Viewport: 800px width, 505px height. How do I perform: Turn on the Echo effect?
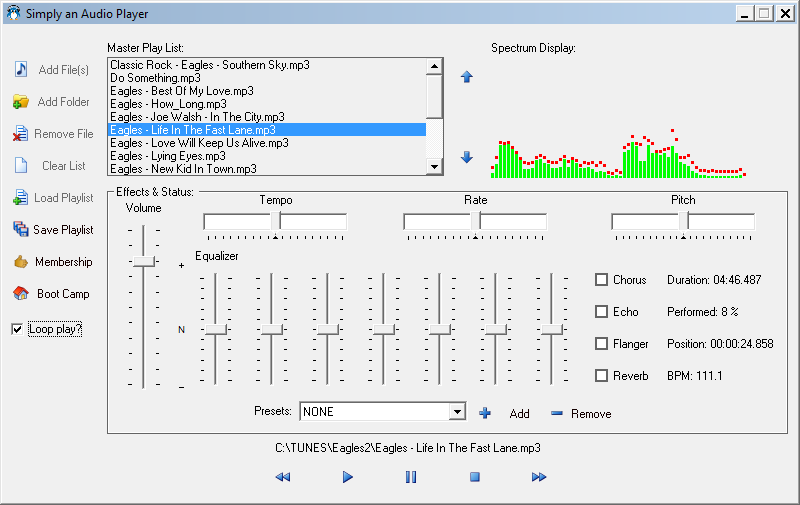click(x=602, y=312)
